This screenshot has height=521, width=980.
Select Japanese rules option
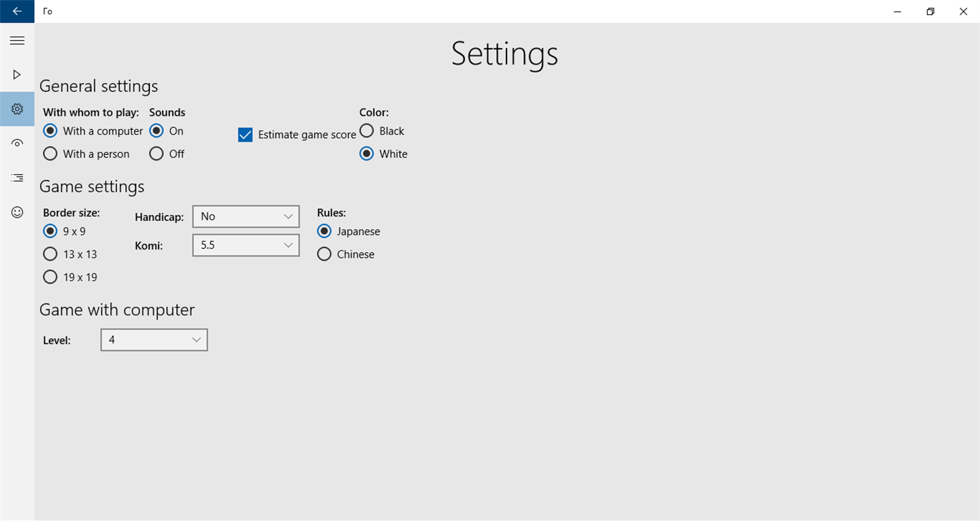coord(325,231)
